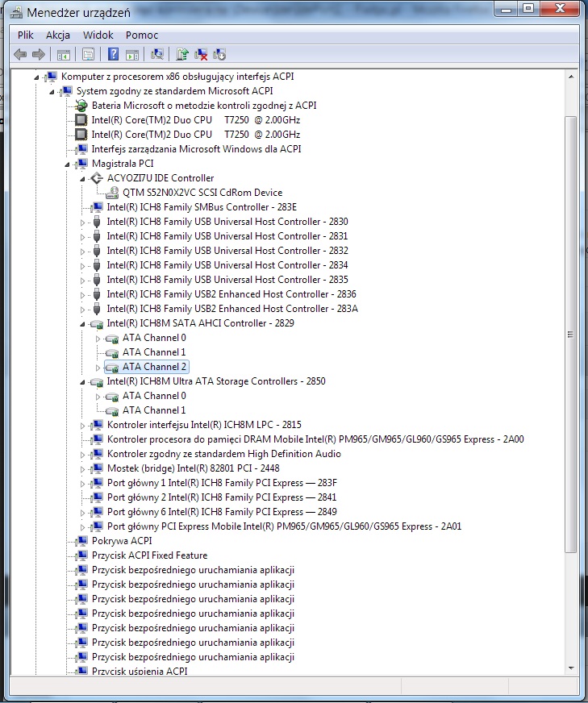Click the ATA Channel 2 drive icon

pos(111,367)
